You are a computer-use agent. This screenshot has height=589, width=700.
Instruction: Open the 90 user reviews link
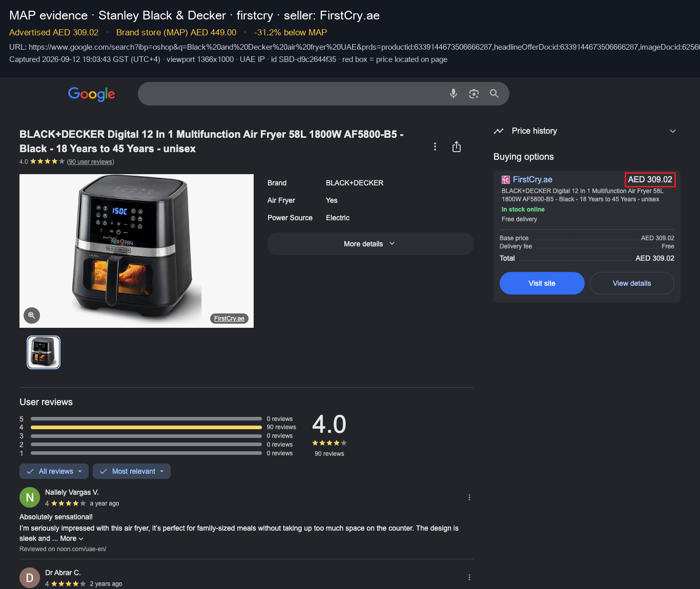91,162
